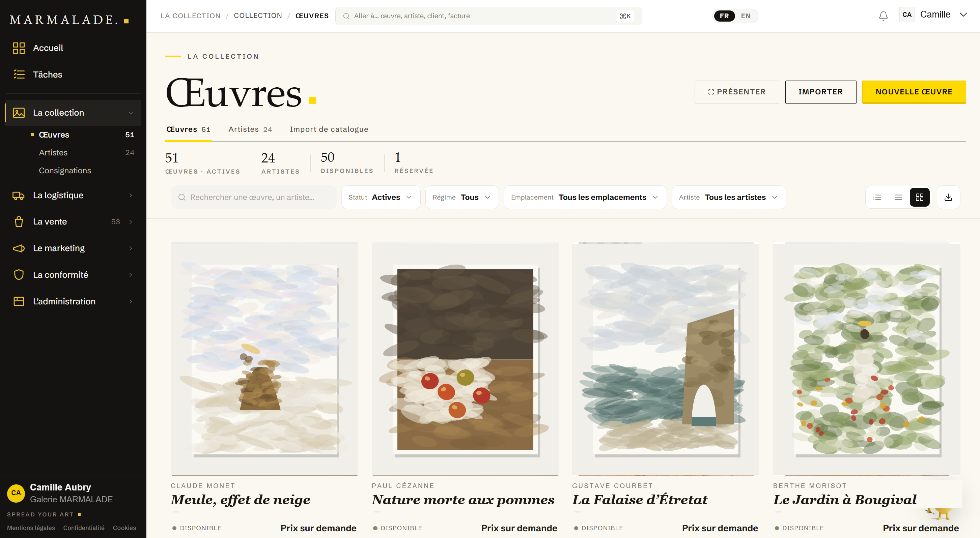The height and width of the screenshot is (538, 980).
Task: Switch the language to FR
Action: pyautogui.click(x=724, y=16)
